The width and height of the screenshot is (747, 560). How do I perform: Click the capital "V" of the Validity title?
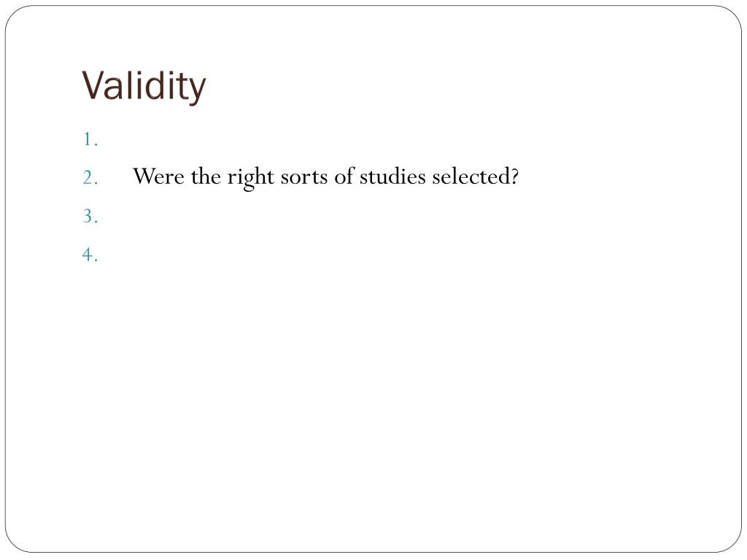coord(92,86)
